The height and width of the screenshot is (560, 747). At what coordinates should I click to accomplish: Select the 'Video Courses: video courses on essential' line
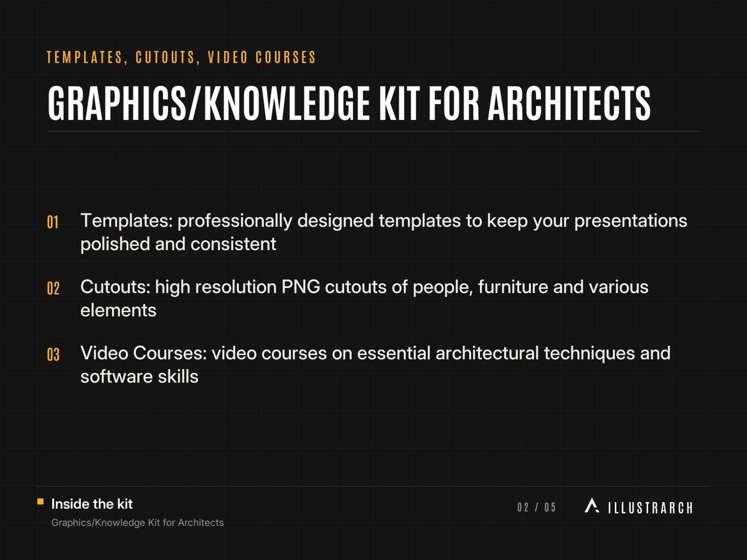[375, 353]
